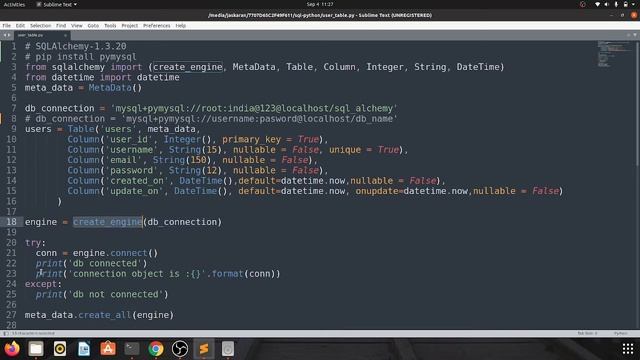Click 'MetaData()' on line 5
This screenshot has width=640, height=360.
[x=115, y=87]
